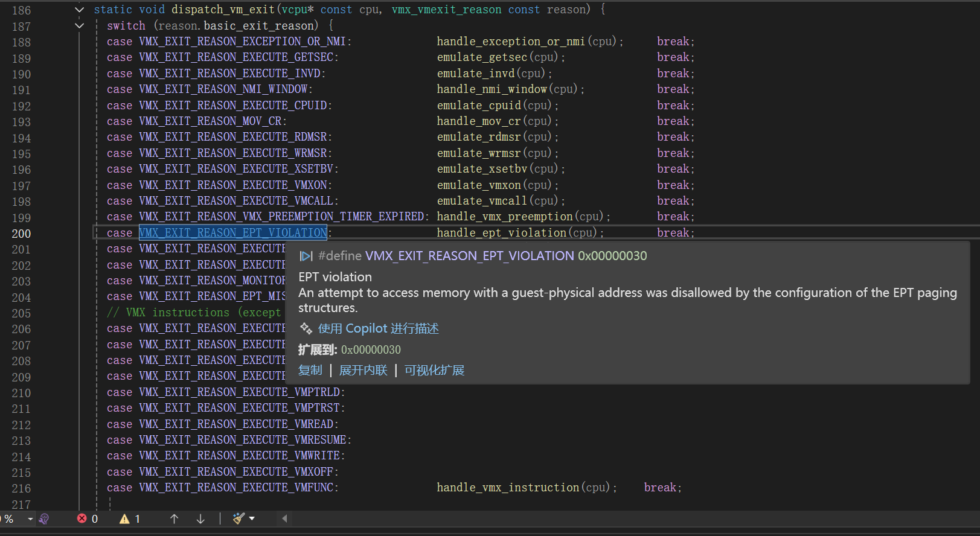
Task: Click line number 200 in the gutter
Action: 21,234
